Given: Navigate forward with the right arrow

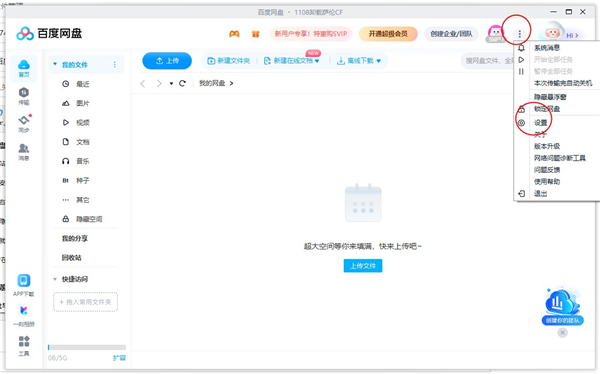Looking at the screenshot, I should [159, 83].
